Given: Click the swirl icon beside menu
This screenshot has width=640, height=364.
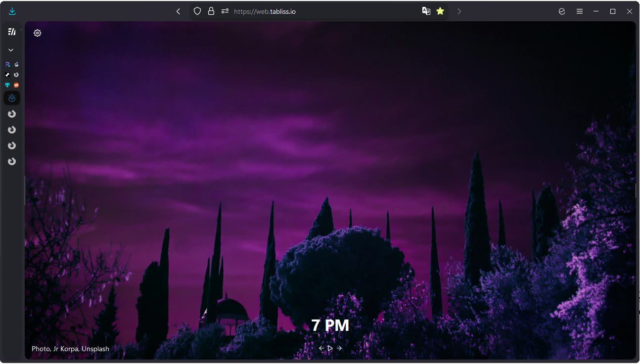Looking at the screenshot, I should tap(562, 11).
